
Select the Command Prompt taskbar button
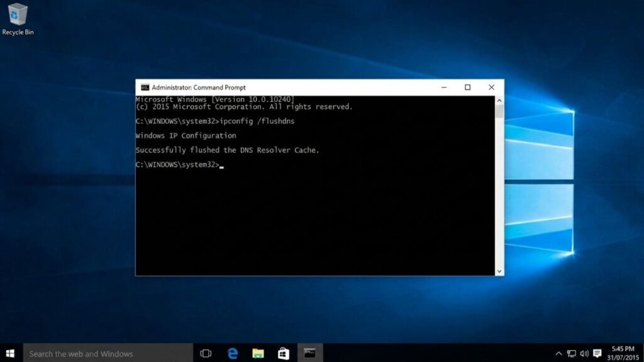tap(310, 353)
